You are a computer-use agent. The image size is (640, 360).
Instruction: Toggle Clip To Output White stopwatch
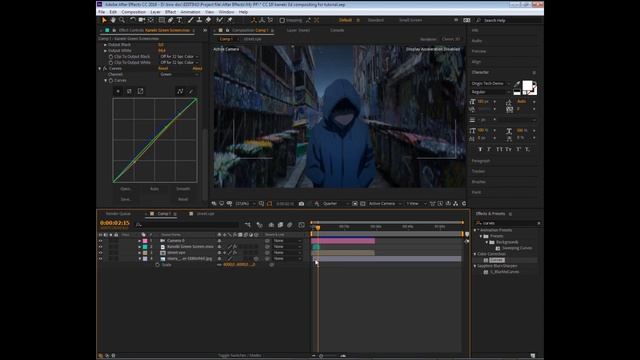point(111,62)
